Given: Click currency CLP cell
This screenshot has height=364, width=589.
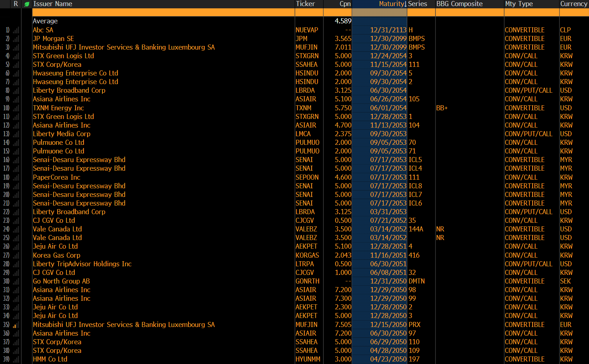Looking at the screenshot, I should click(x=565, y=30).
